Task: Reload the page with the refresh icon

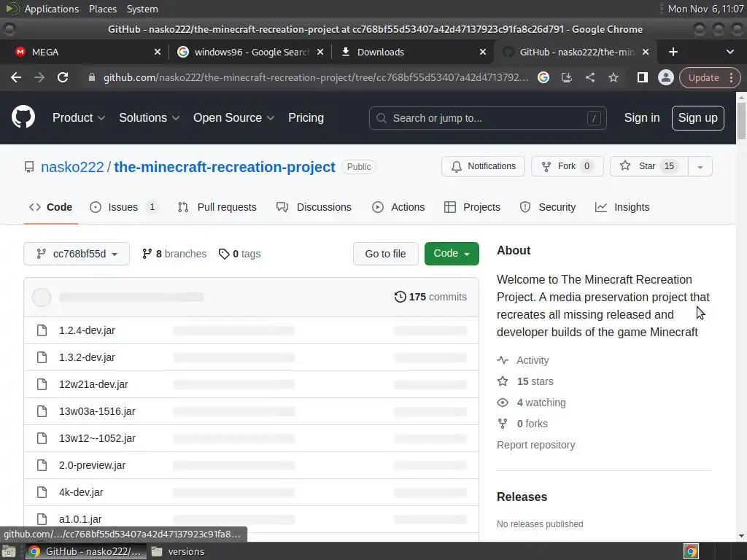Action: tap(63, 77)
